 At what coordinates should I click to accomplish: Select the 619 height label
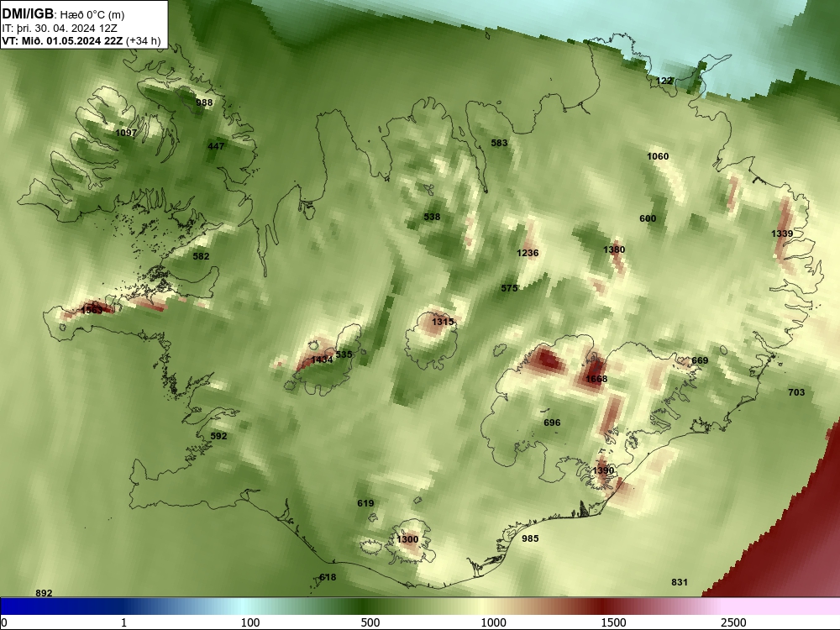pyautogui.click(x=365, y=503)
